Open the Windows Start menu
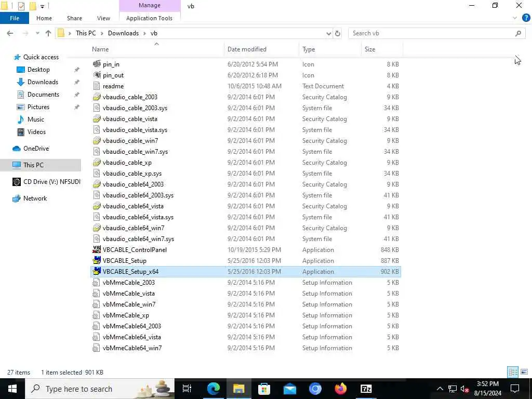The image size is (532, 399). (x=12, y=389)
